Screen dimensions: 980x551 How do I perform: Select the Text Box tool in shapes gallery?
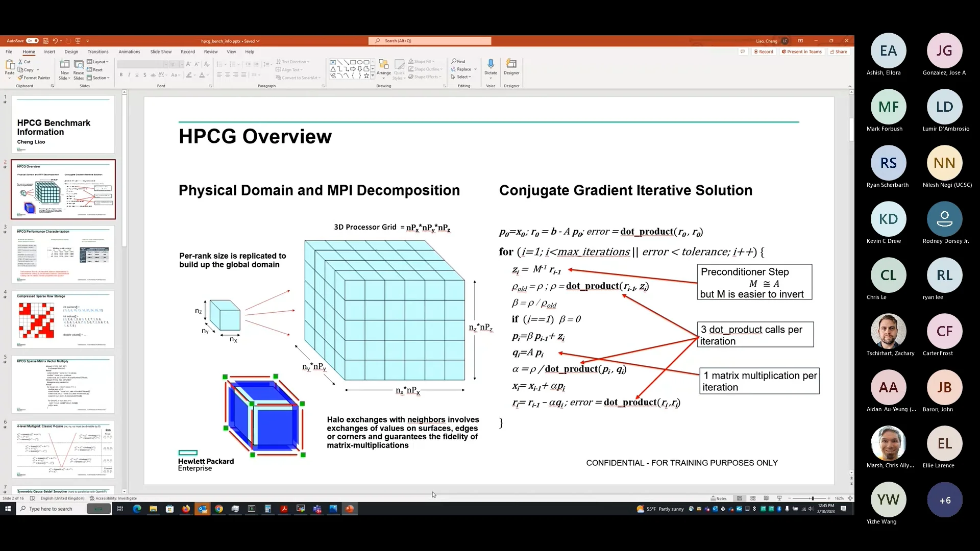pos(333,61)
